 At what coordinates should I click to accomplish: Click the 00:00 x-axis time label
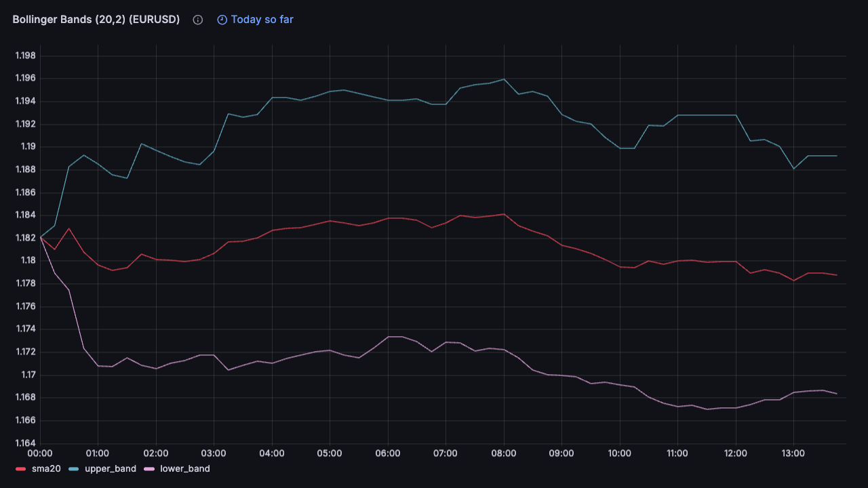[40, 453]
